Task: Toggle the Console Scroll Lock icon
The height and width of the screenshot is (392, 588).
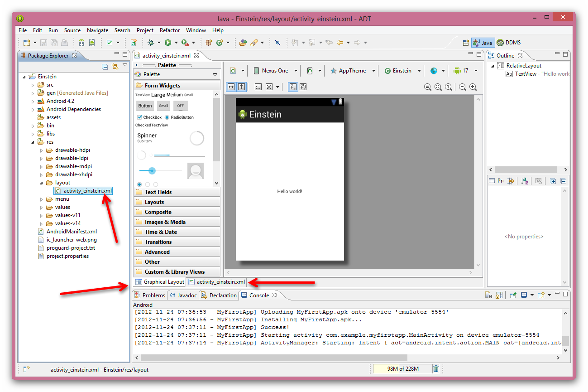Action: 499,295
